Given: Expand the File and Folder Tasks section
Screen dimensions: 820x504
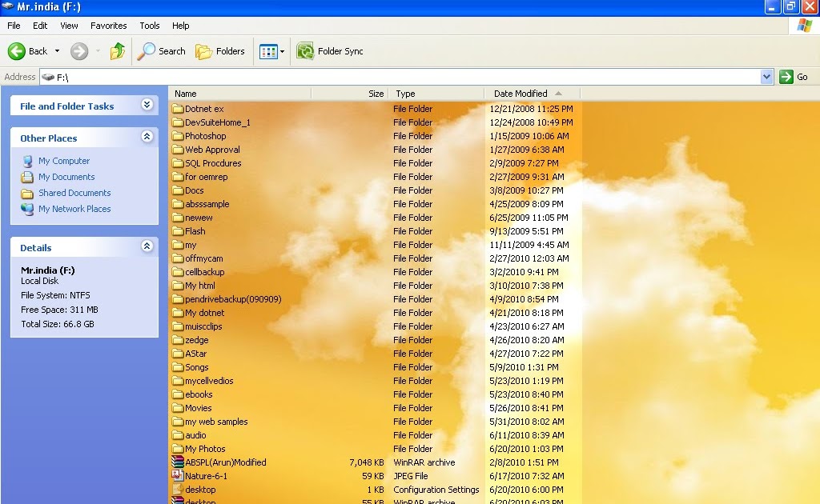Looking at the screenshot, I should pyautogui.click(x=147, y=105).
